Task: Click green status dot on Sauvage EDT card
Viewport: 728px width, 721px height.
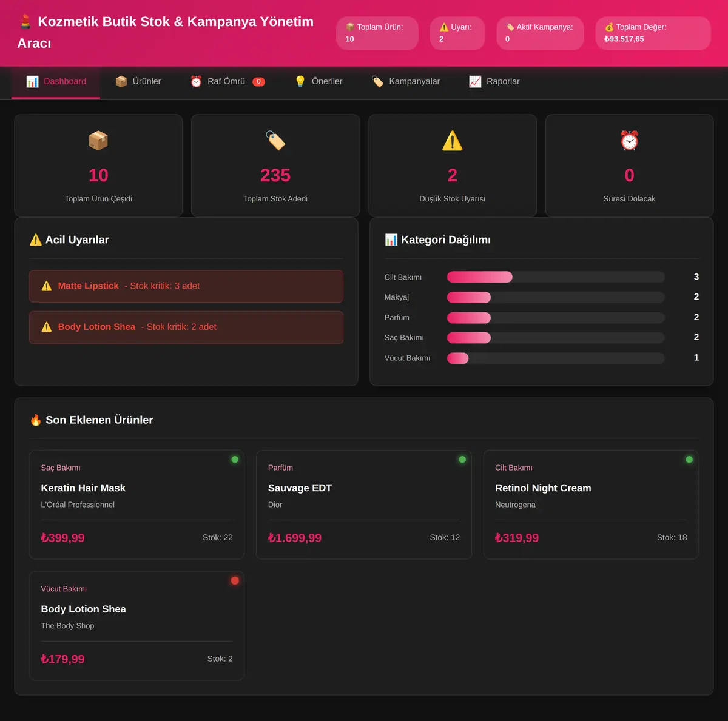Action: click(462, 460)
